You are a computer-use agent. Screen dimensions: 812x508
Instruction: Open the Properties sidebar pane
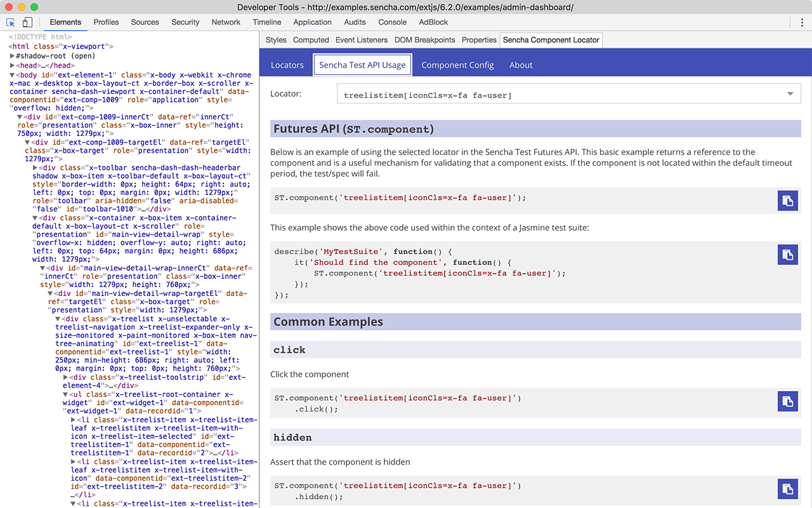(x=479, y=40)
